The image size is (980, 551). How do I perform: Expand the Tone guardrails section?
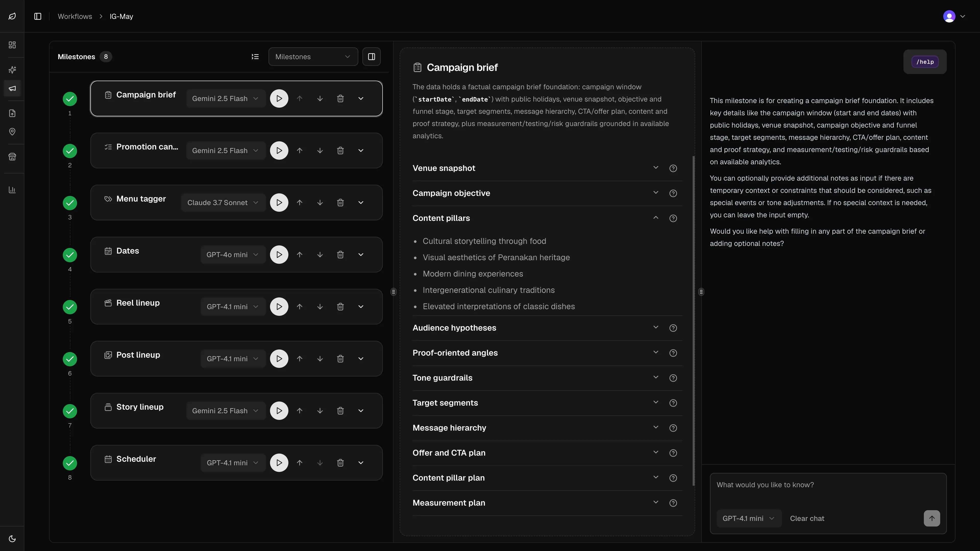point(656,378)
